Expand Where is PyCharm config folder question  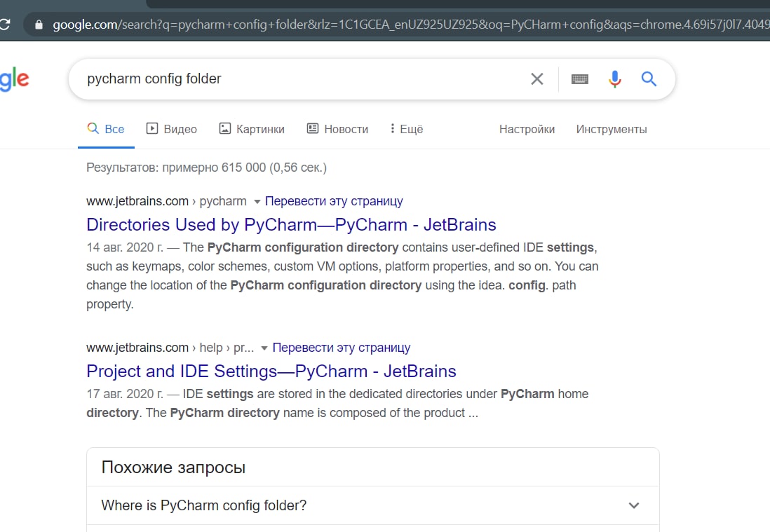click(372, 505)
